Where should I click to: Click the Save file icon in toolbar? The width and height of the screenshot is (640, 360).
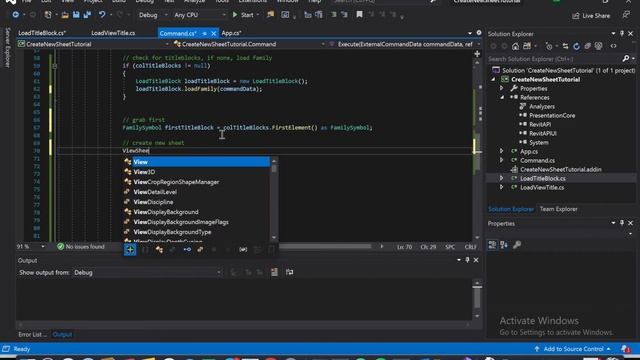pyautogui.click(x=76, y=15)
